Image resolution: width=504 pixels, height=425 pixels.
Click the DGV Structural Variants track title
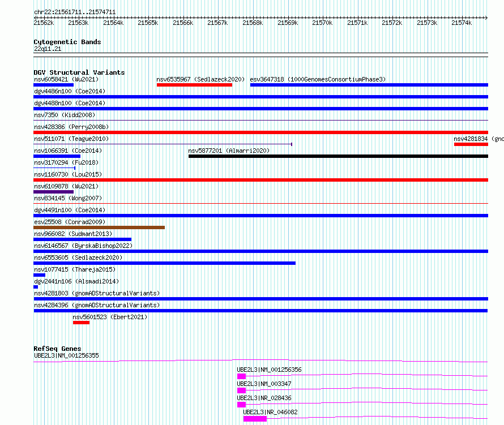(x=79, y=72)
